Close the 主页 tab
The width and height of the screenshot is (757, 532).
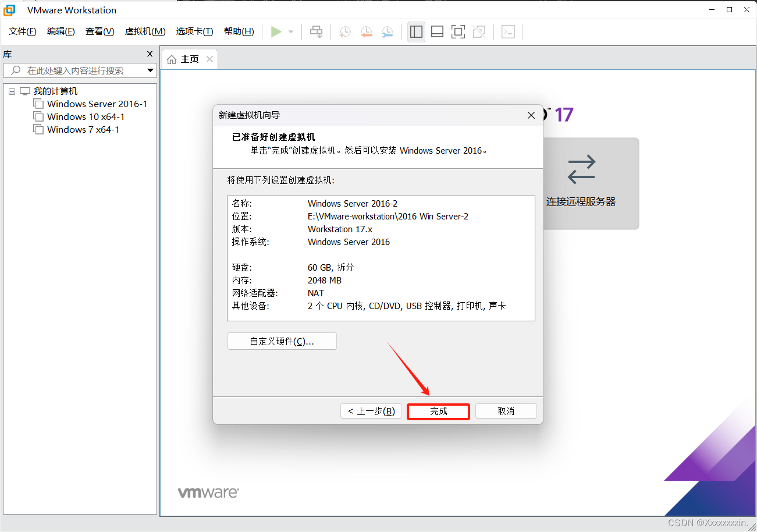pos(209,59)
